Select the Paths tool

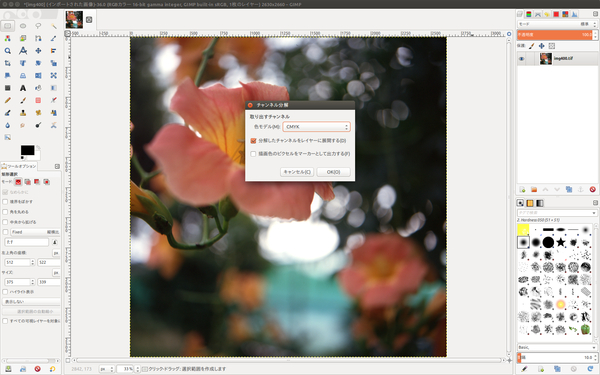click(x=38, y=38)
